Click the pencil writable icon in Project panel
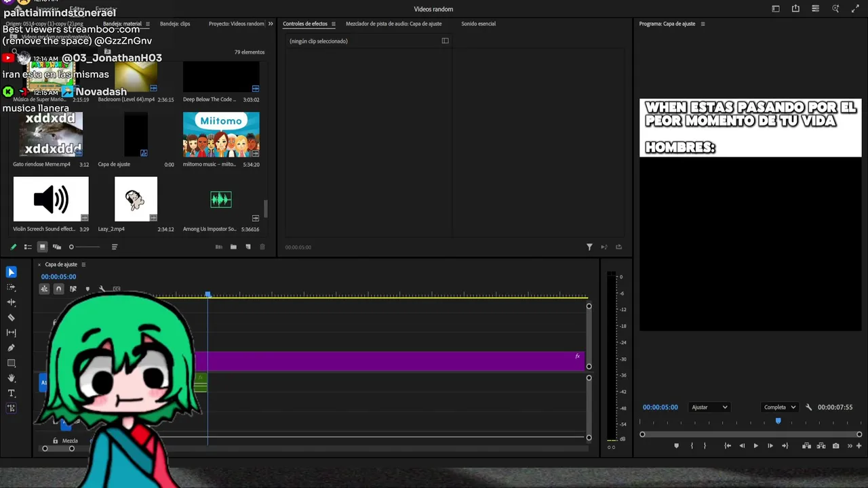The width and height of the screenshot is (868, 488). (13, 247)
